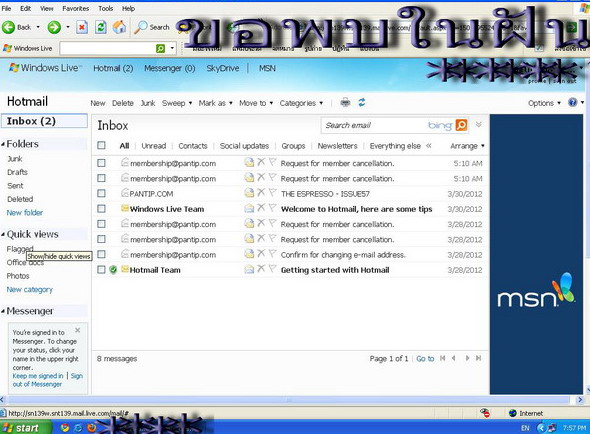590x434 pixels.
Task: Open the Options dropdown
Action: (544, 103)
